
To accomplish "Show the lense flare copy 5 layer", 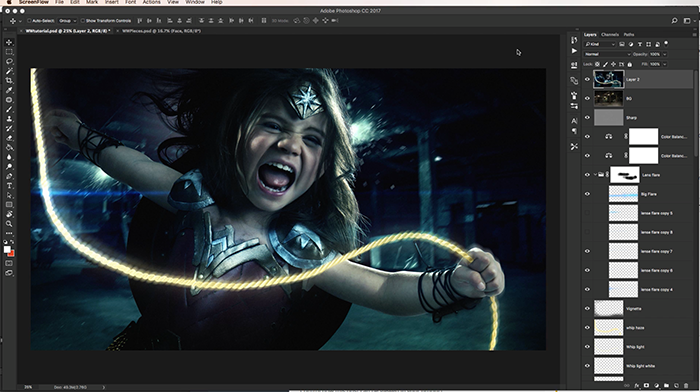I will coord(588,213).
